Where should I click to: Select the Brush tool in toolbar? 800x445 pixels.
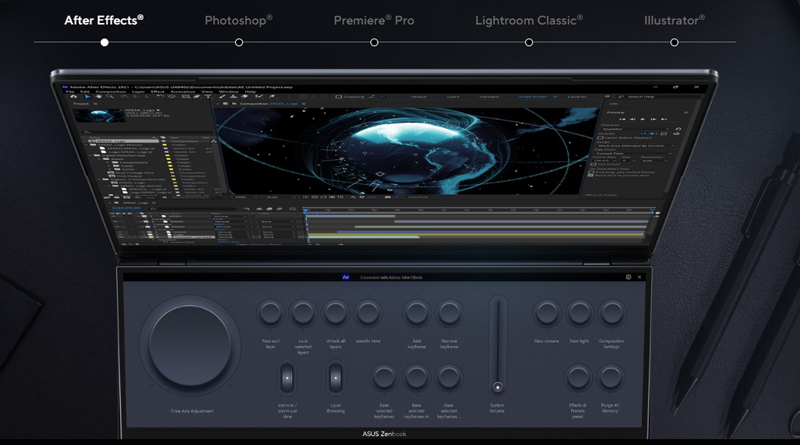[x=222, y=96]
